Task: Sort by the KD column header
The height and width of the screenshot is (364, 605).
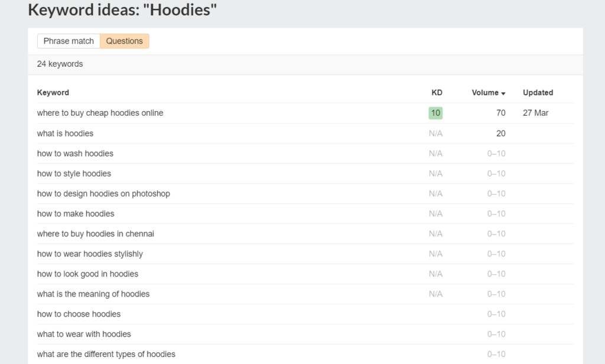Action: coord(437,93)
